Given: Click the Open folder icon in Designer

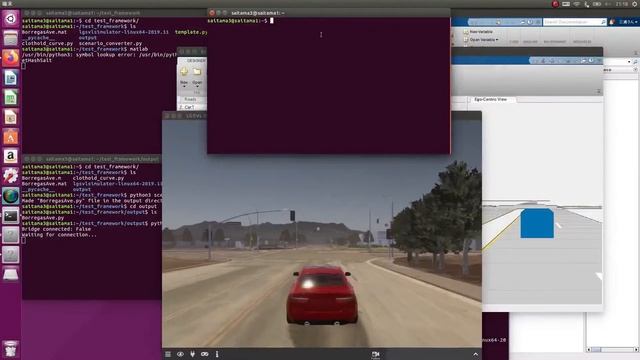Looking at the screenshot, I should point(197,72).
